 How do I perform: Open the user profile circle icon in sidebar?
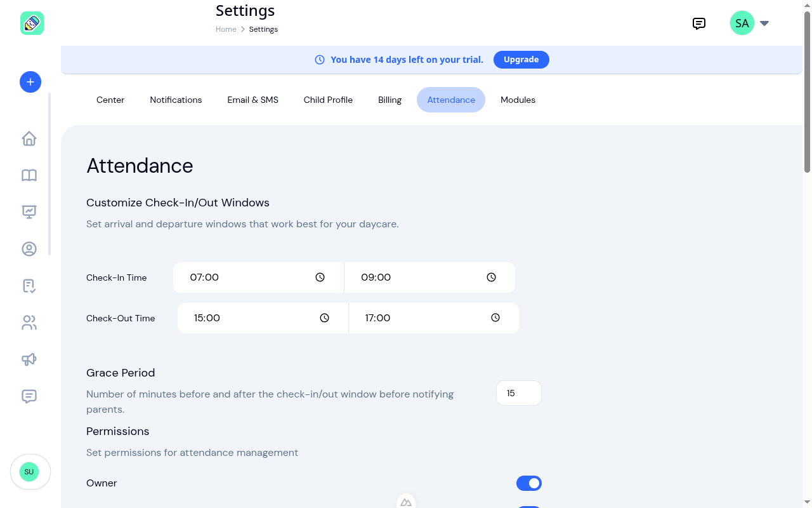[29, 249]
